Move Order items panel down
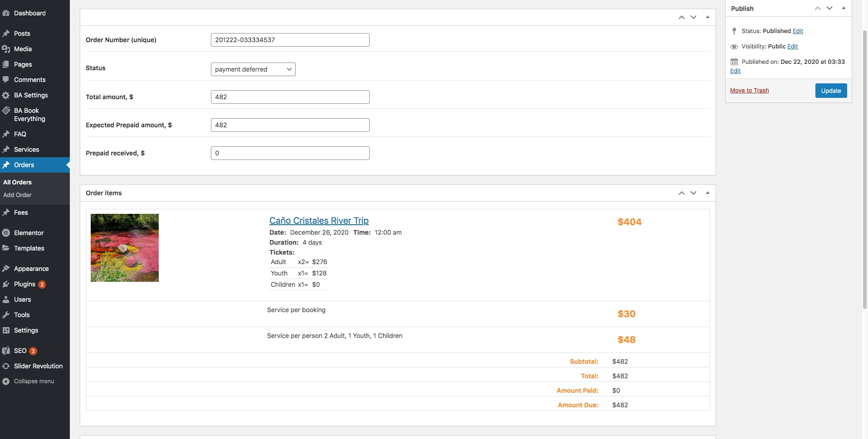 [x=693, y=193]
